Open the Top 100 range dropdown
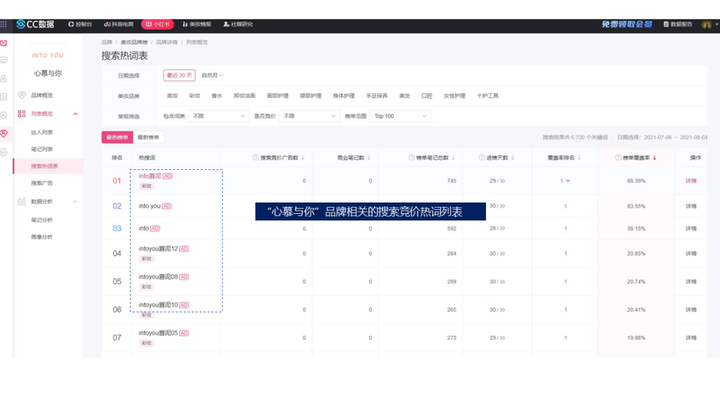Image resolution: width=720 pixels, height=405 pixels. coord(400,116)
